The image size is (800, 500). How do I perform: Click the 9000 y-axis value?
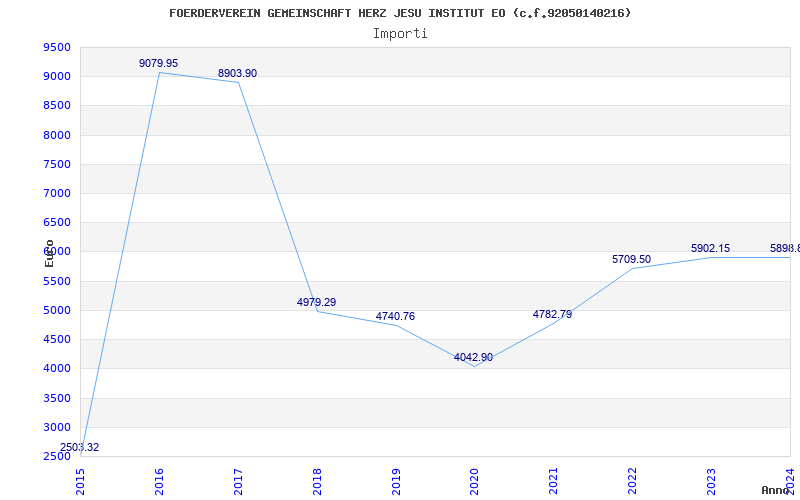pos(57,77)
